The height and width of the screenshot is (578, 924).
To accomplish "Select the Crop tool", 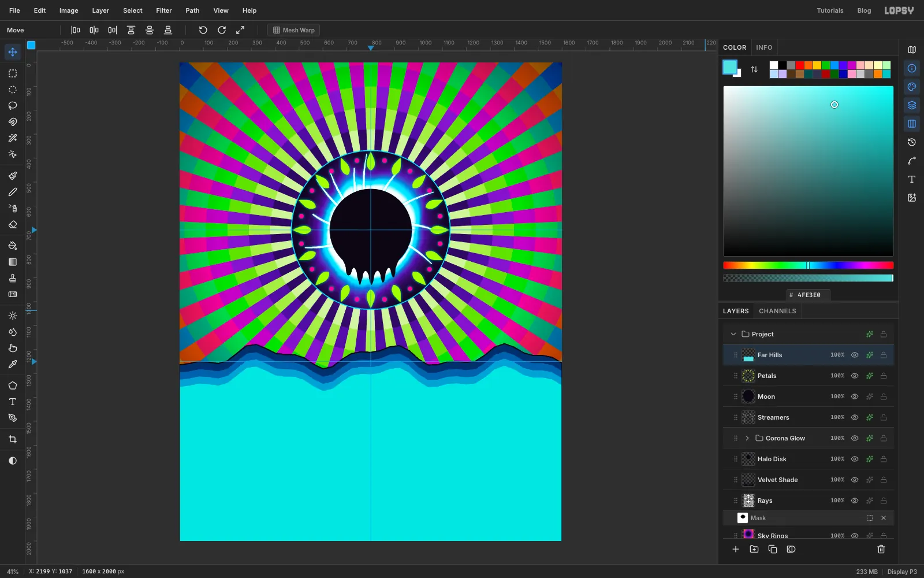I will click(13, 439).
